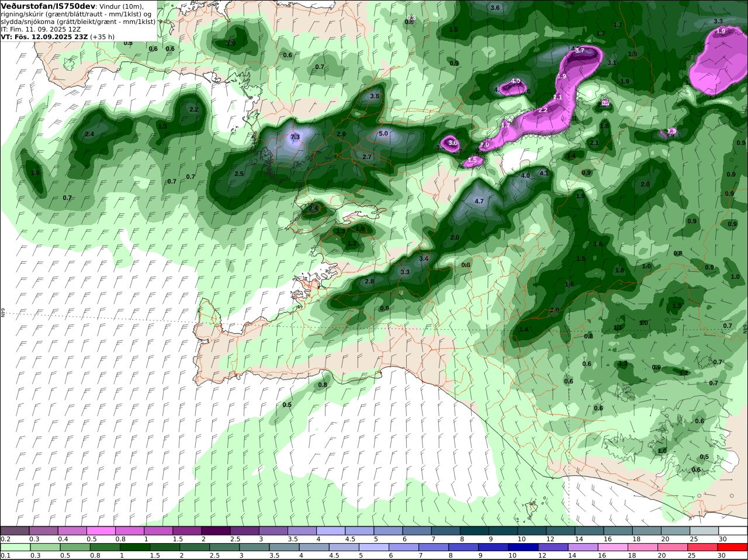Click the 4.1 precipitation value on the map
This screenshot has width=748, height=560.
click(x=544, y=173)
